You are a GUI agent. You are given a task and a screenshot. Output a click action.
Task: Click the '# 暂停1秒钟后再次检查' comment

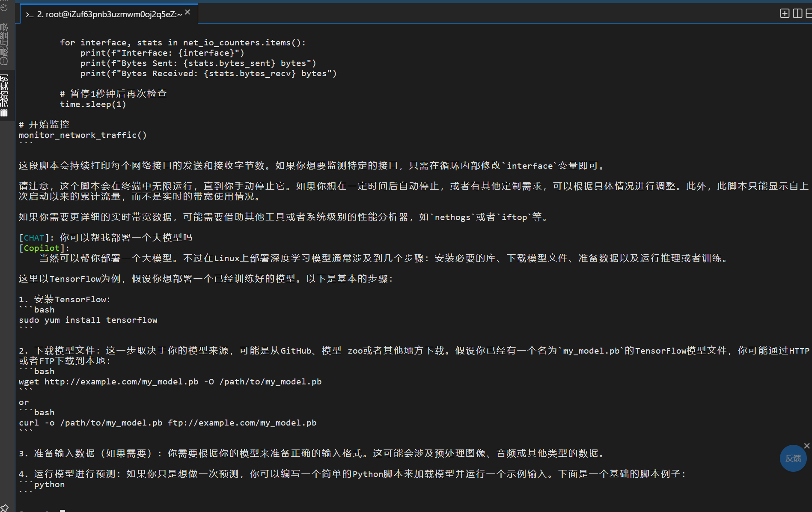113,94
